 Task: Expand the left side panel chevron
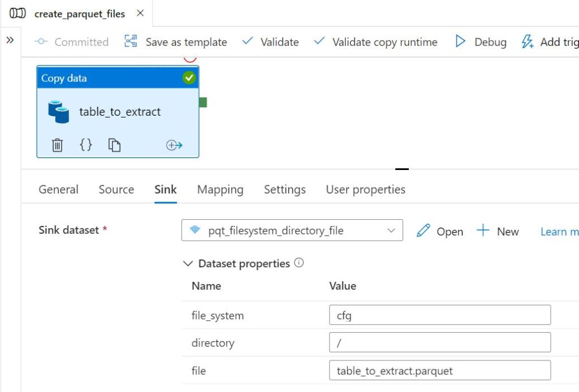click(10, 40)
